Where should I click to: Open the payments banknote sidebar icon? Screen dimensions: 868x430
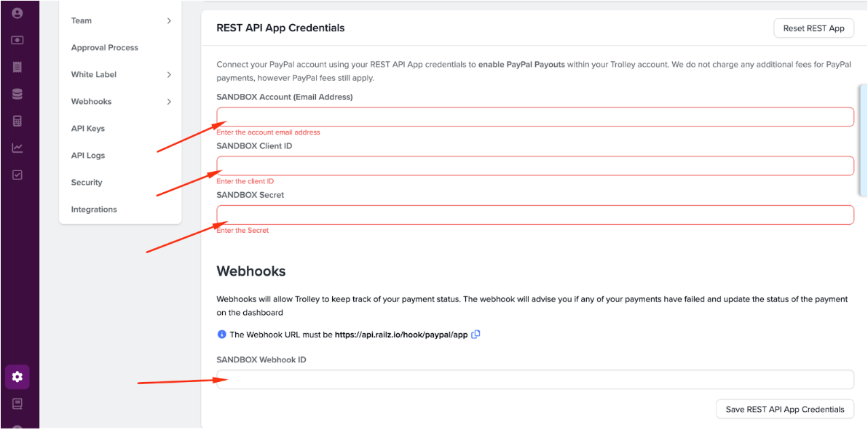click(17, 41)
